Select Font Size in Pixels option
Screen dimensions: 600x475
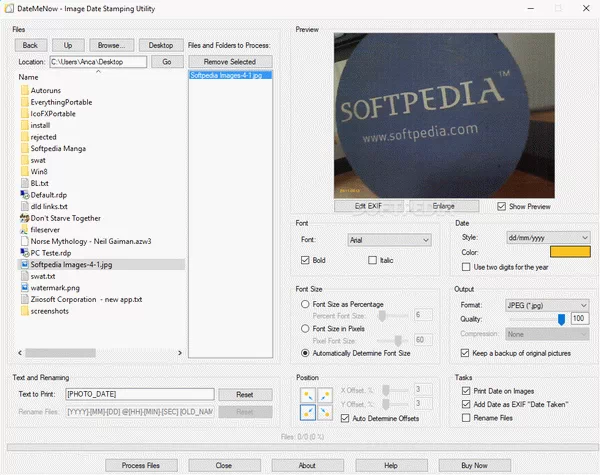coord(306,328)
